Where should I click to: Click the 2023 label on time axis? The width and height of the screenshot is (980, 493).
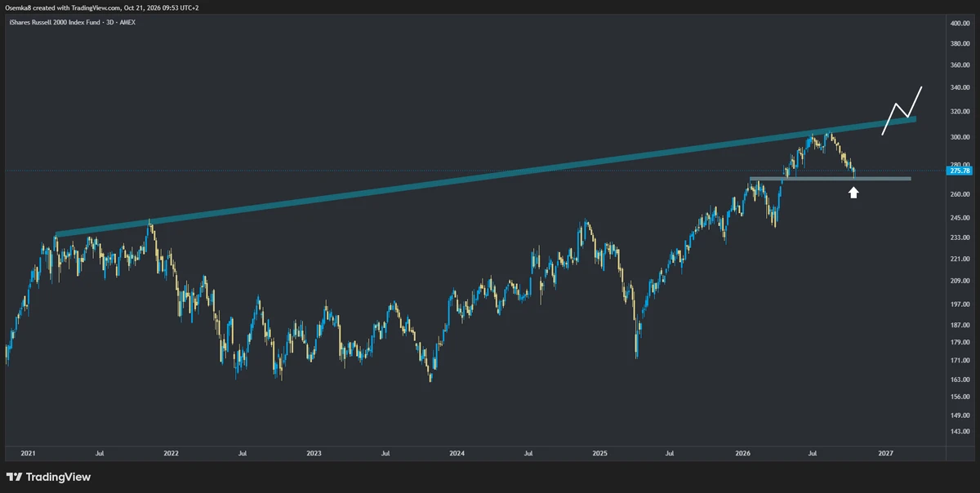pyautogui.click(x=314, y=452)
